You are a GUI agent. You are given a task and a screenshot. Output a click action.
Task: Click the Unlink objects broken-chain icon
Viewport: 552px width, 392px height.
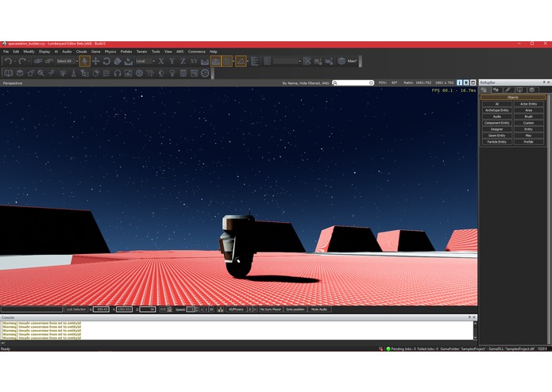pyautogui.click(x=49, y=61)
